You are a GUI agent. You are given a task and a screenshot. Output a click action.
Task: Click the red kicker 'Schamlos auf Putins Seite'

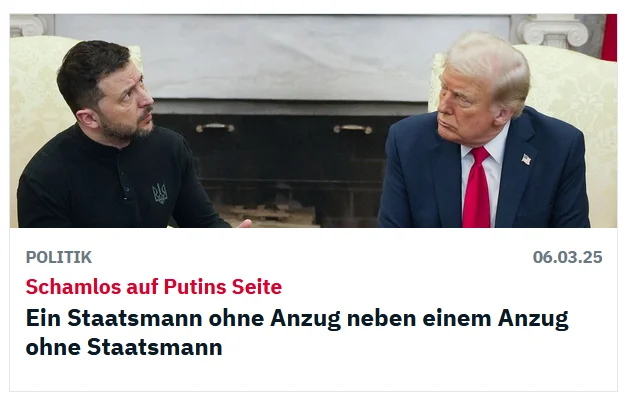[x=154, y=287]
